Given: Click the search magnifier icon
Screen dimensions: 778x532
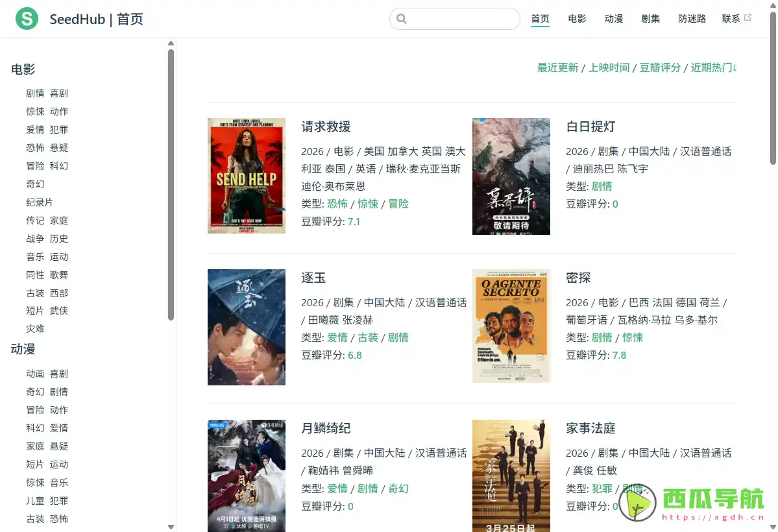Looking at the screenshot, I should [401, 19].
